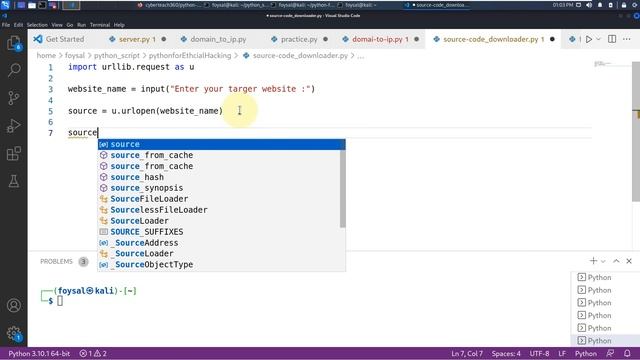Select the 'SourcelessFileLoader' suggestion
The height and width of the screenshot is (360, 640).
[x=219, y=210]
